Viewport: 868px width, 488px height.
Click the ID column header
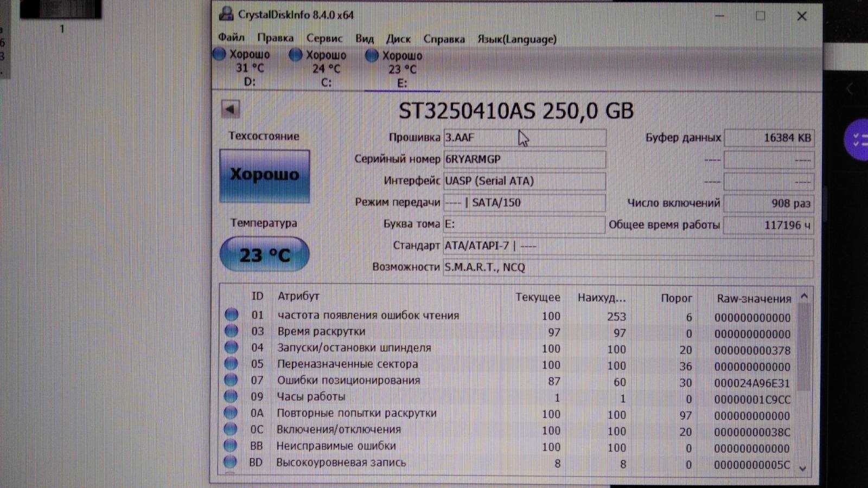[257, 296]
